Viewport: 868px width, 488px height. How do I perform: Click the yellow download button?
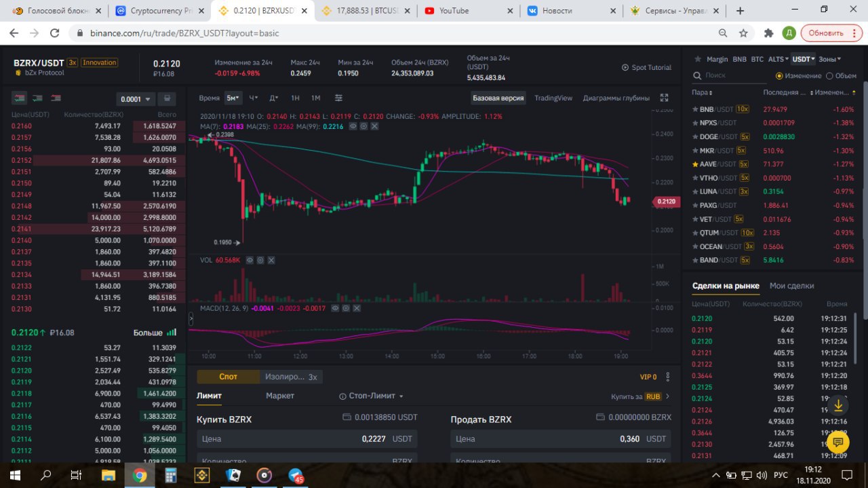tap(838, 405)
